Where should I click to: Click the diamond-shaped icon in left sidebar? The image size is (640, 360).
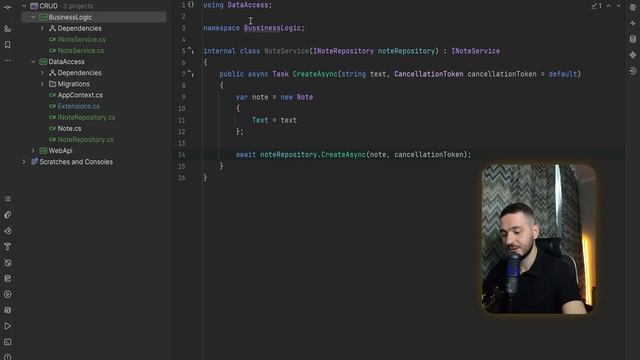pyautogui.click(x=7, y=231)
